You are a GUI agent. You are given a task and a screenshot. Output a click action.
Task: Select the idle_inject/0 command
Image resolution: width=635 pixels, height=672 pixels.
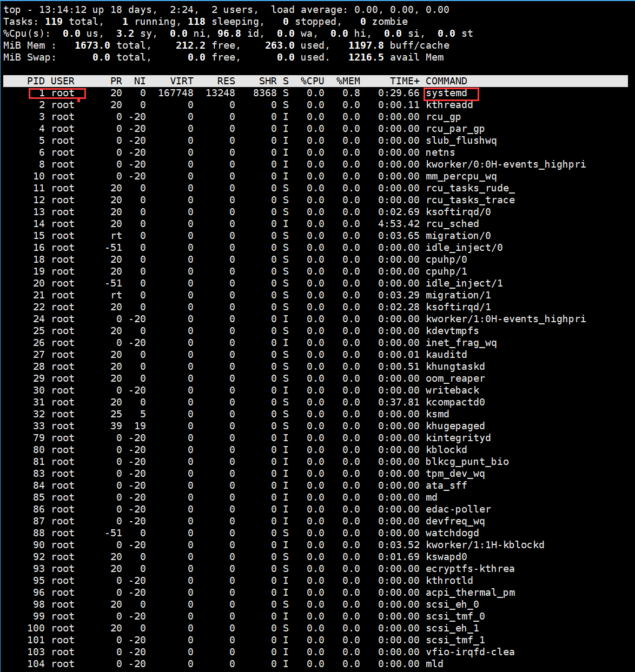click(x=464, y=248)
